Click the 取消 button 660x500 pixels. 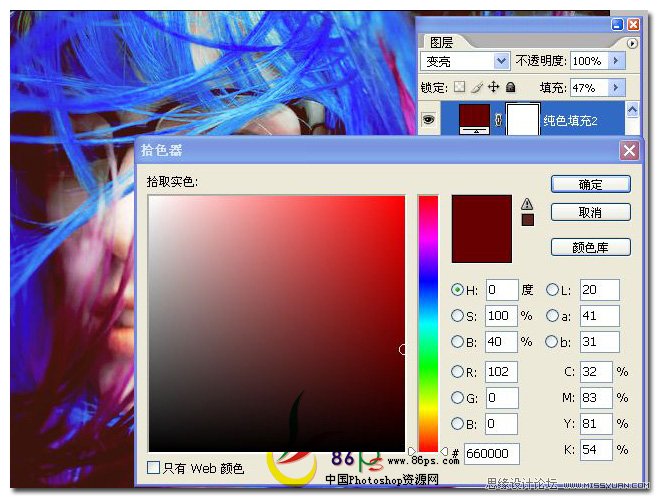tap(591, 213)
